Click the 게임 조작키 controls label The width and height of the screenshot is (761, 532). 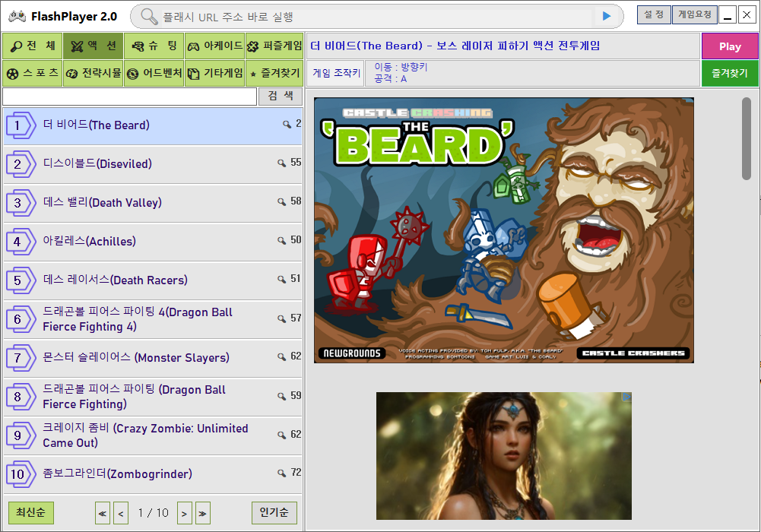pos(336,73)
